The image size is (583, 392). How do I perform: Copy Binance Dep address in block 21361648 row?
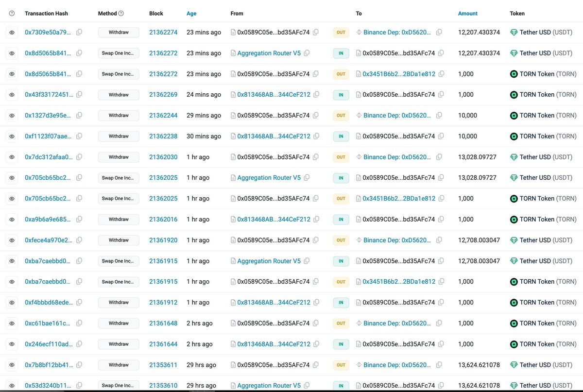coord(439,323)
